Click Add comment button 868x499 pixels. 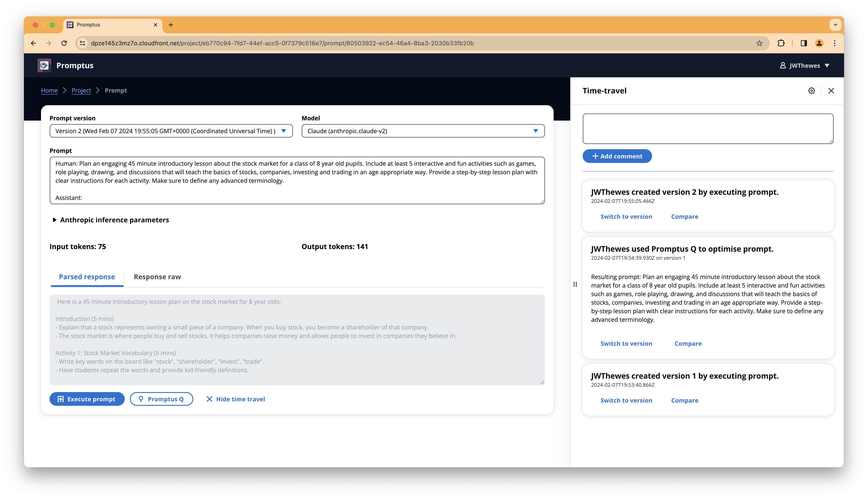click(617, 156)
